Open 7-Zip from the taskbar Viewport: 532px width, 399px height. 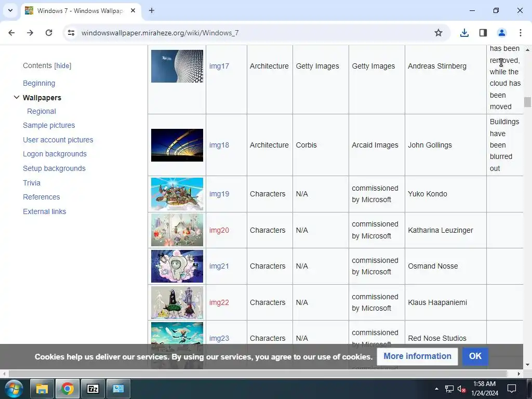(92, 389)
